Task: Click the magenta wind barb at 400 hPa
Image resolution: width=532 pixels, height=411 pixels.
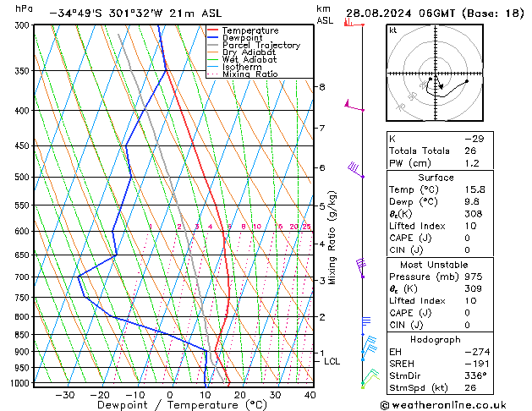Action: pyautogui.click(x=354, y=106)
